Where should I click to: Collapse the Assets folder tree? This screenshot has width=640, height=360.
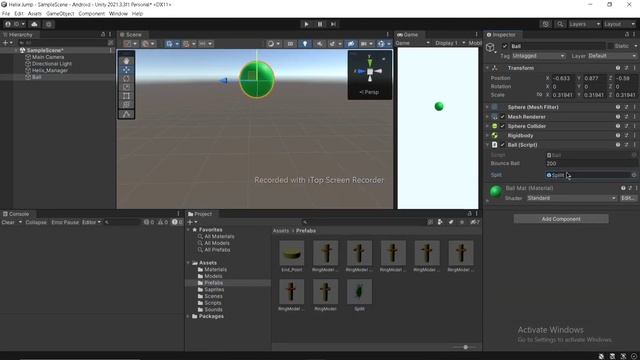188,263
